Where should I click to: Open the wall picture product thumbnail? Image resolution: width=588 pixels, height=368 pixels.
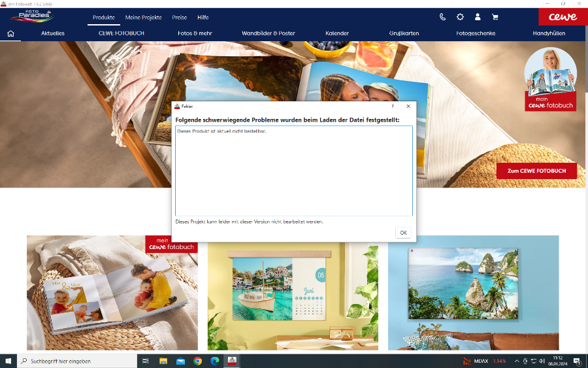473,293
